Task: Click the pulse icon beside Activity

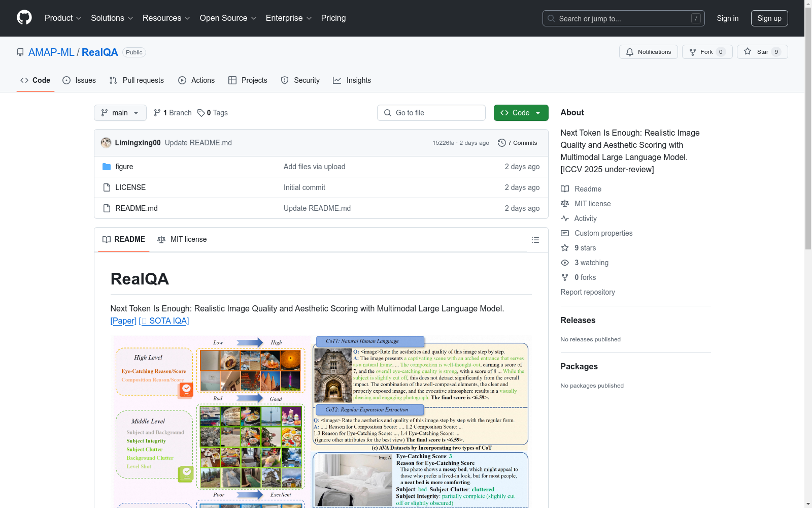Action: pyautogui.click(x=565, y=218)
